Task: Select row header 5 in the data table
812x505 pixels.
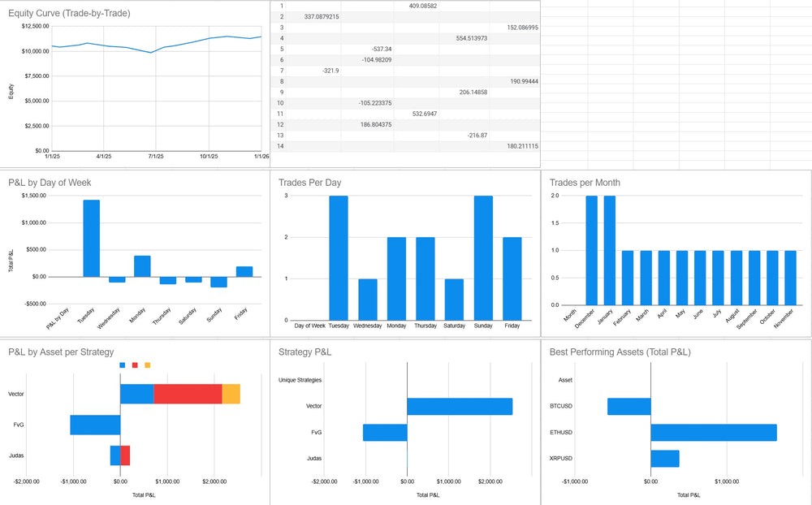Action: point(280,49)
